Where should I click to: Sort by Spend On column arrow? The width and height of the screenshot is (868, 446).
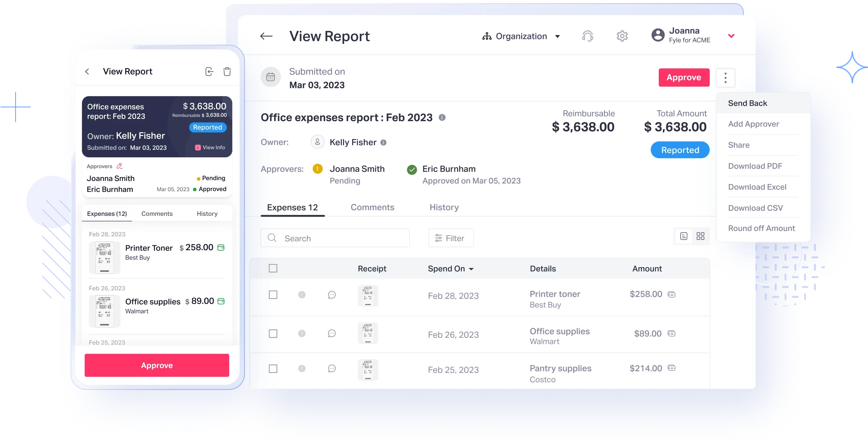pos(471,269)
